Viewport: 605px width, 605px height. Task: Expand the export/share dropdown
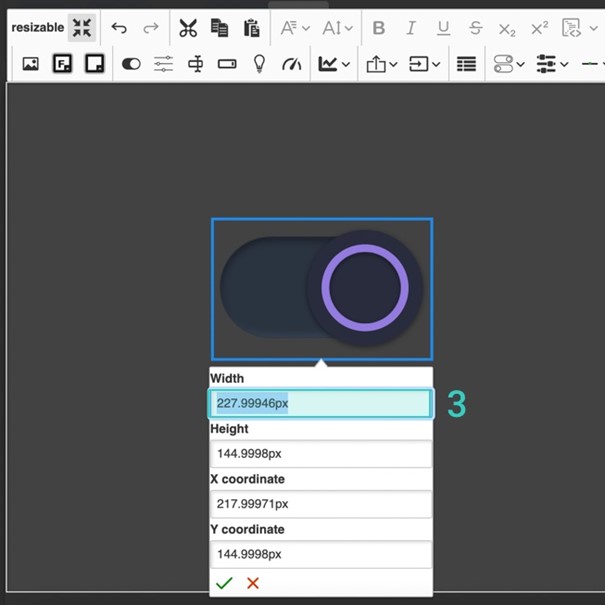[x=382, y=64]
